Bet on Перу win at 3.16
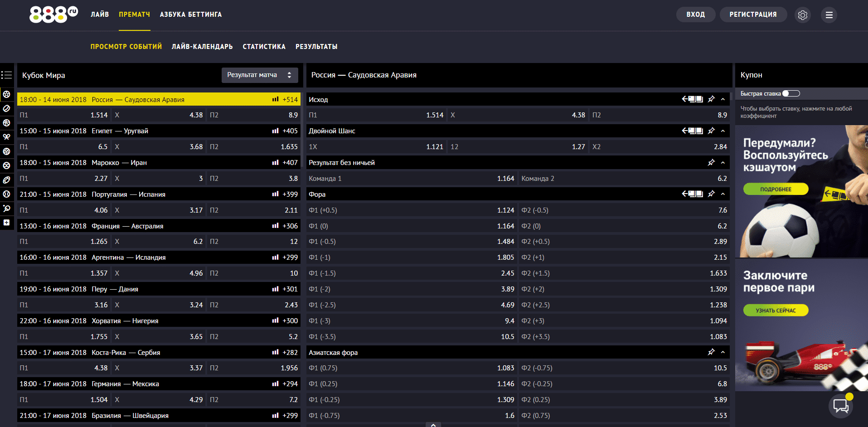 [64, 305]
